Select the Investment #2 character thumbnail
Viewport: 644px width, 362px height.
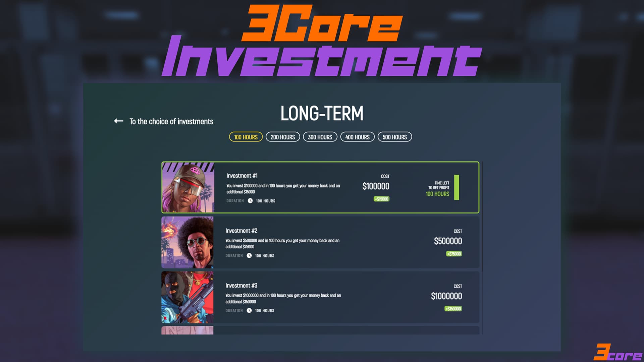coord(187,242)
